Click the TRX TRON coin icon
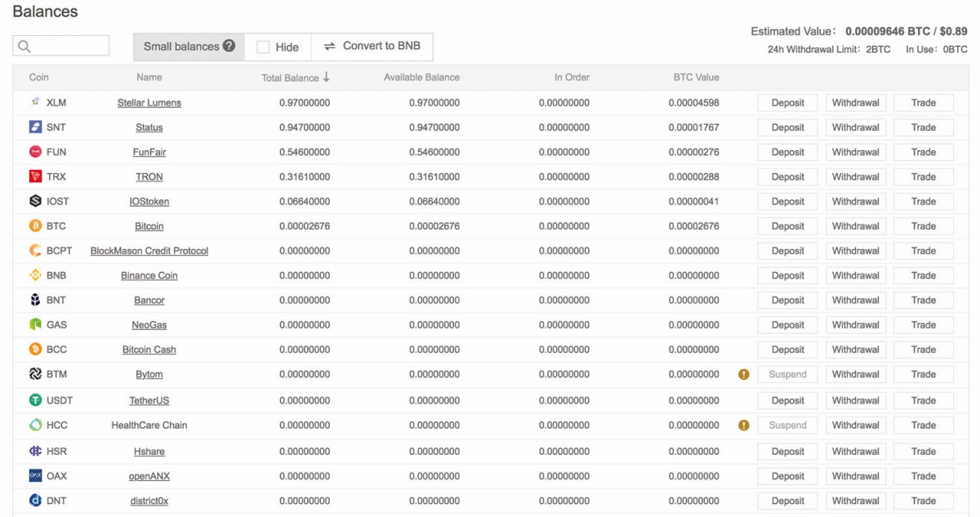Image resolution: width=980 pixels, height=517 pixels. pos(35,176)
